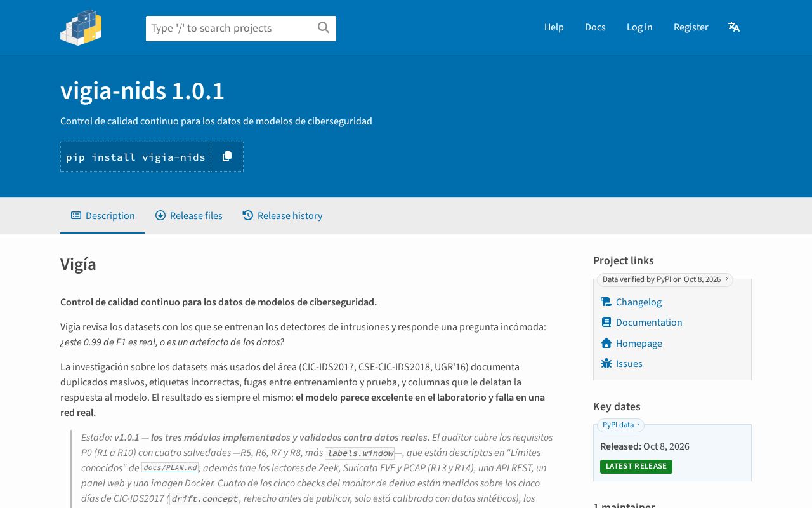Open the Changelog project link
The image size is (812, 508).
[639, 302]
